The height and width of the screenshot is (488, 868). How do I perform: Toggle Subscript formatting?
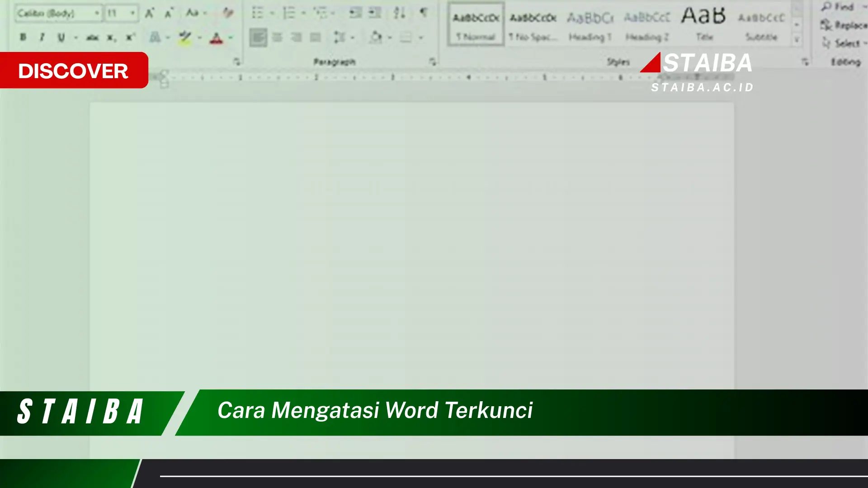tap(111, 38)
